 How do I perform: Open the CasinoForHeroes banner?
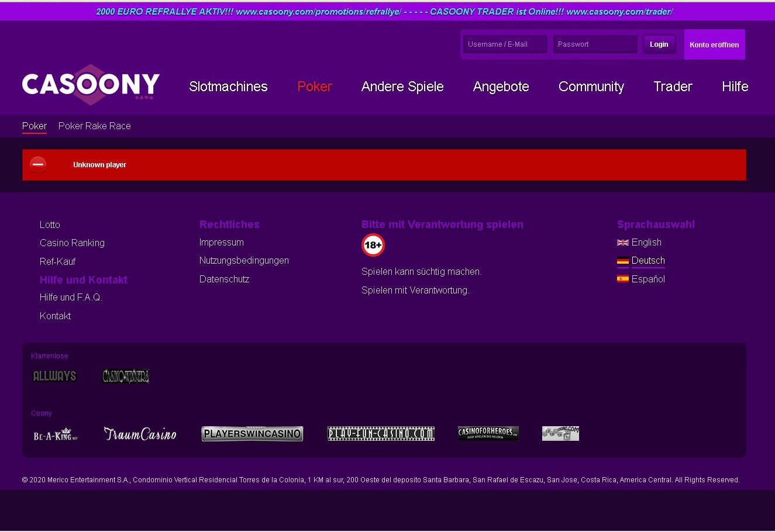point(488,433)
